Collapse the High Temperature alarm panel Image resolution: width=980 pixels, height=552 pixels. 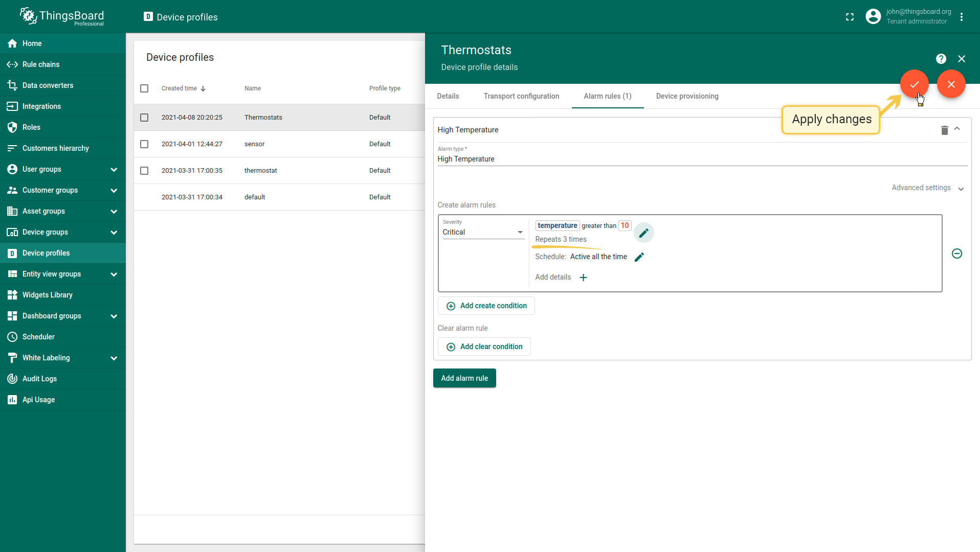[x=957, y=129]
